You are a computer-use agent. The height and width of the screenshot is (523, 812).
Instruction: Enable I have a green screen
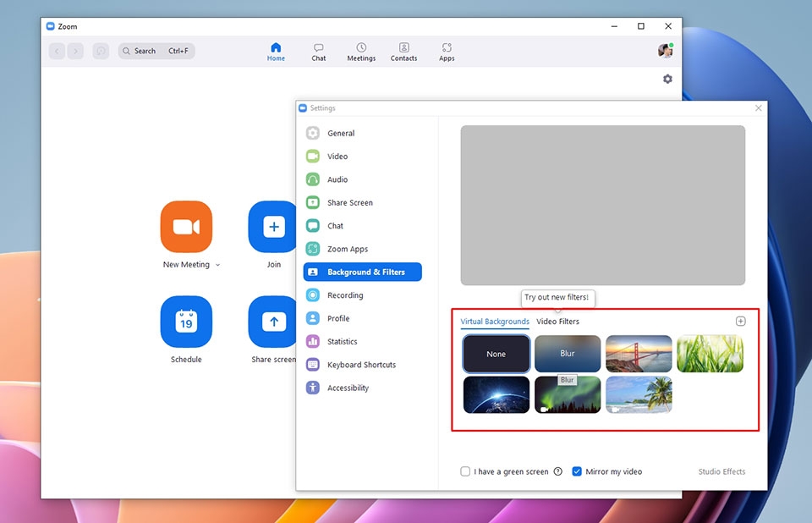coord(465,471)
